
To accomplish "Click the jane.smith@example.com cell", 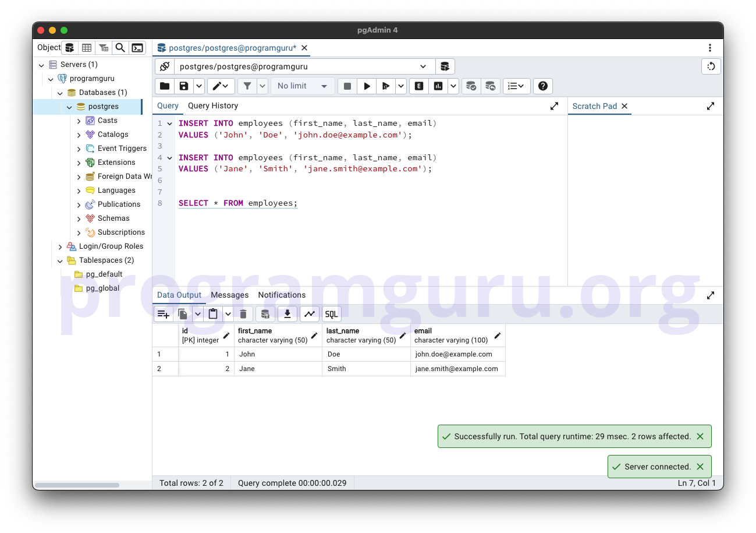I will coord(458,369).
